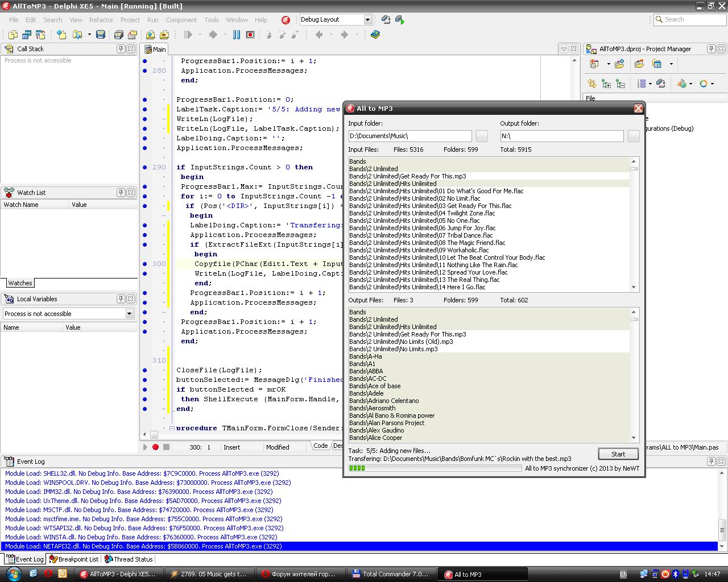The width and height of the screenshot is (728, 582).
Task: Click the Set debug desktop icon
Action: click(x=400, y=19)
